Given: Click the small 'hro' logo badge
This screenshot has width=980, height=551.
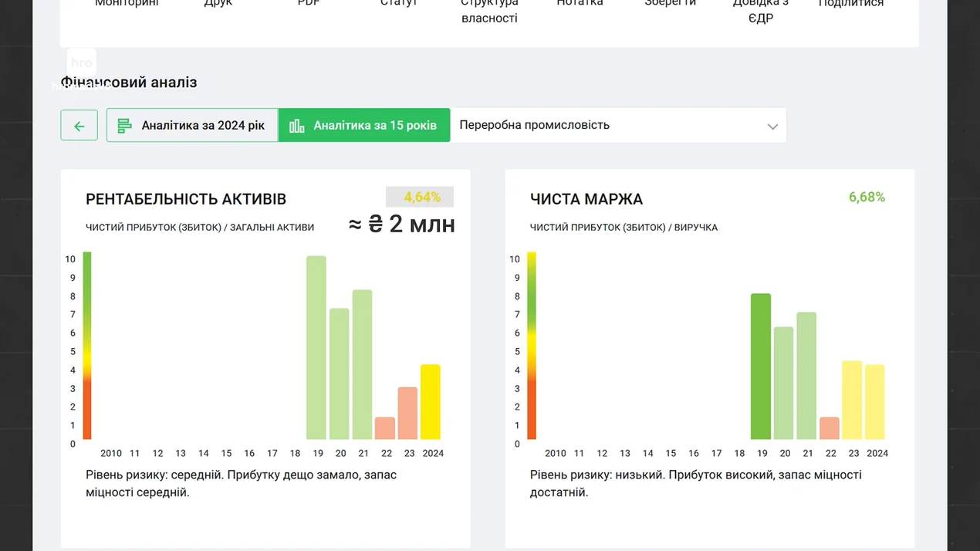Looking at the screenshot, I should tap(81, 63).
